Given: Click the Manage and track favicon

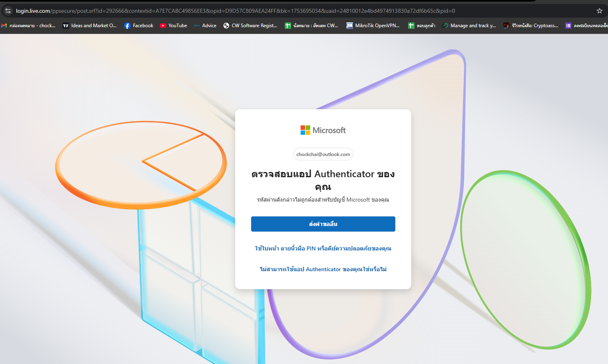Looking at the screenshot, I should 445,26.
